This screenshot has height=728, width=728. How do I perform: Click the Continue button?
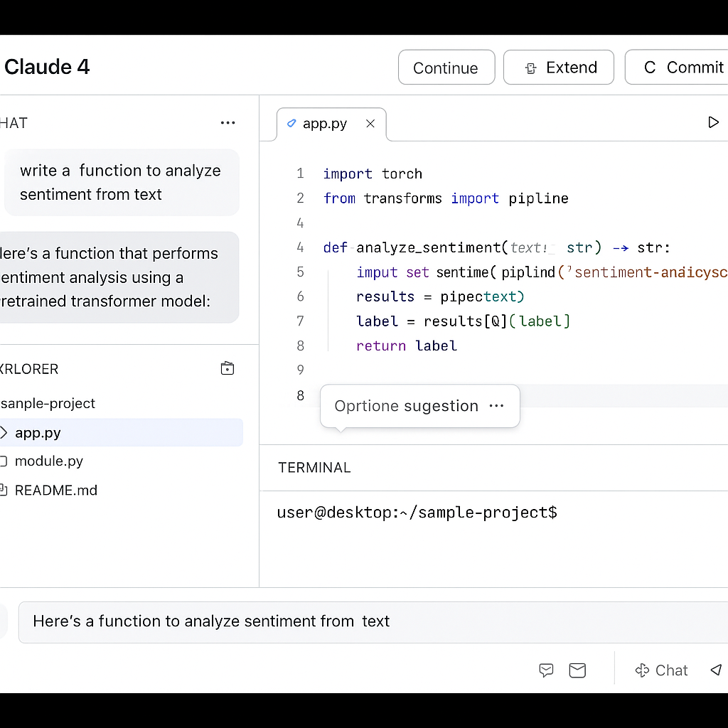tap(446, 68)
